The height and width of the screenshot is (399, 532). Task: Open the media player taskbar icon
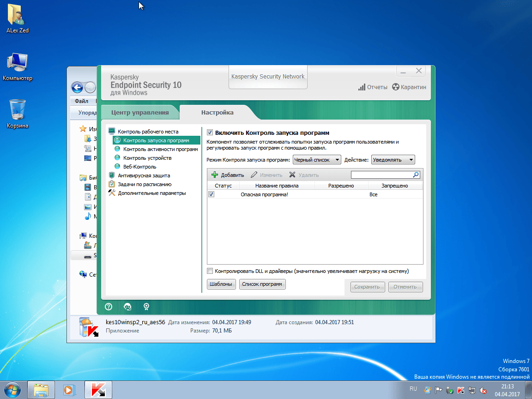[69, 390]
